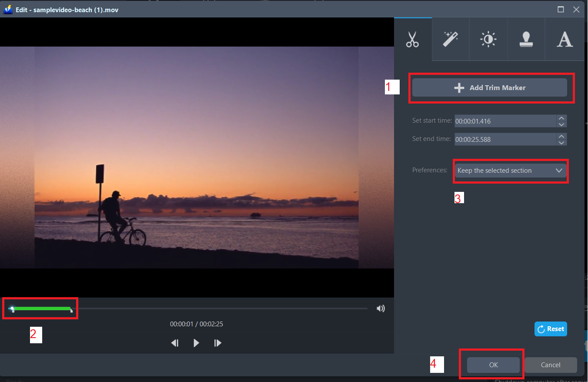
Task: Step forward one frame in the preview
Action: (217, 343)
